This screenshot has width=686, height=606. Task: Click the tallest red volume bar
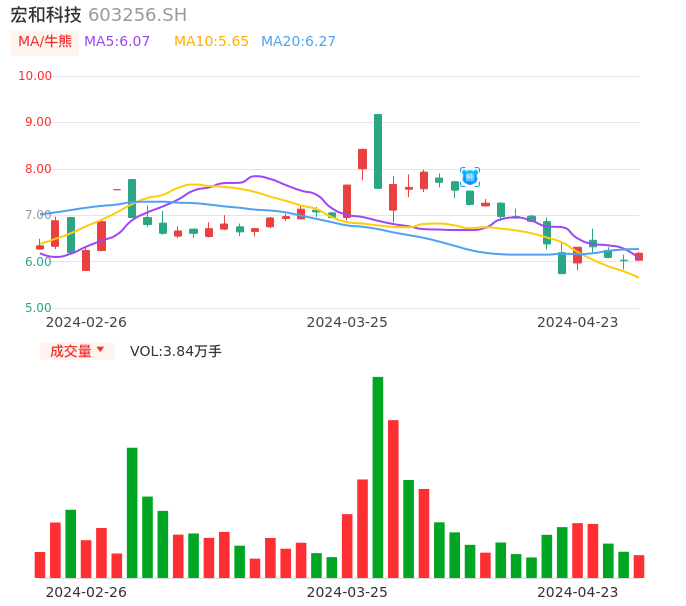tap(393, 499)
